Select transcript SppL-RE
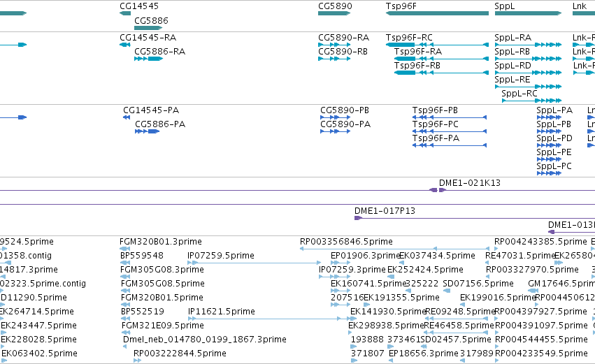 [512, 80]
